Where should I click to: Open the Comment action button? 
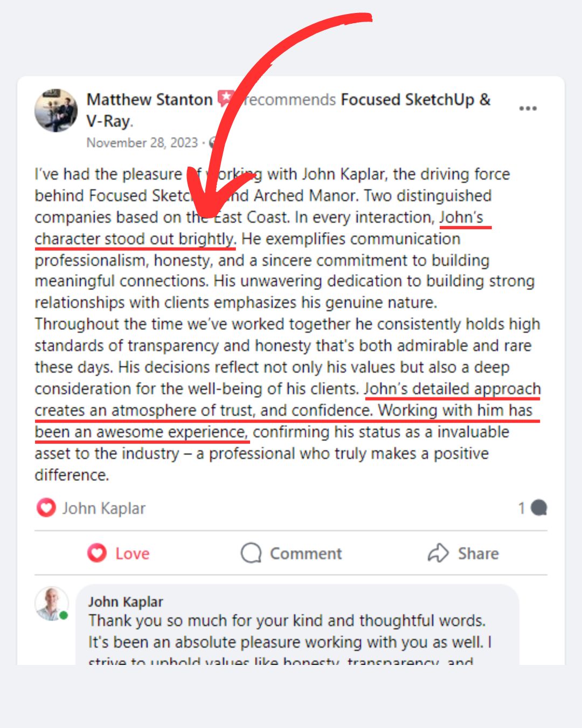click(x=291, y=553)
